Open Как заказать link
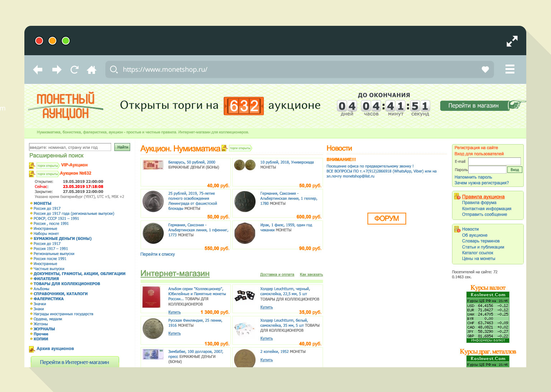The width and height of the screenshot is (551, 392). point(311,274)
